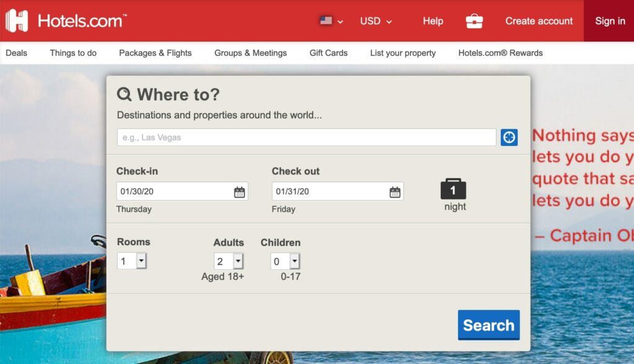Open Groups & Meetings
This screenshot has width=634, height=364.
(250, 53)
